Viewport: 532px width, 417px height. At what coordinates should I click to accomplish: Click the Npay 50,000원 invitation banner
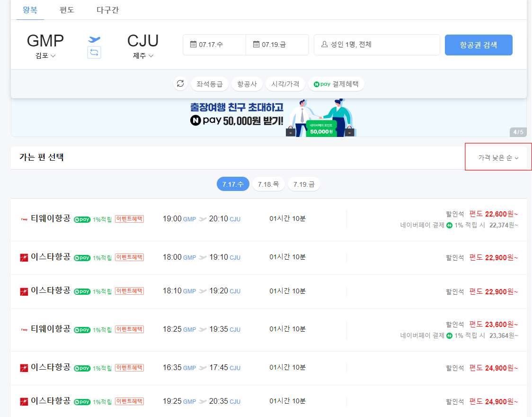pos(269,118)
